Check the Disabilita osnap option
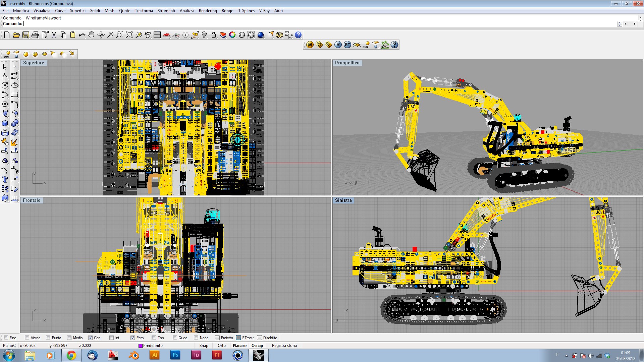 260,338
